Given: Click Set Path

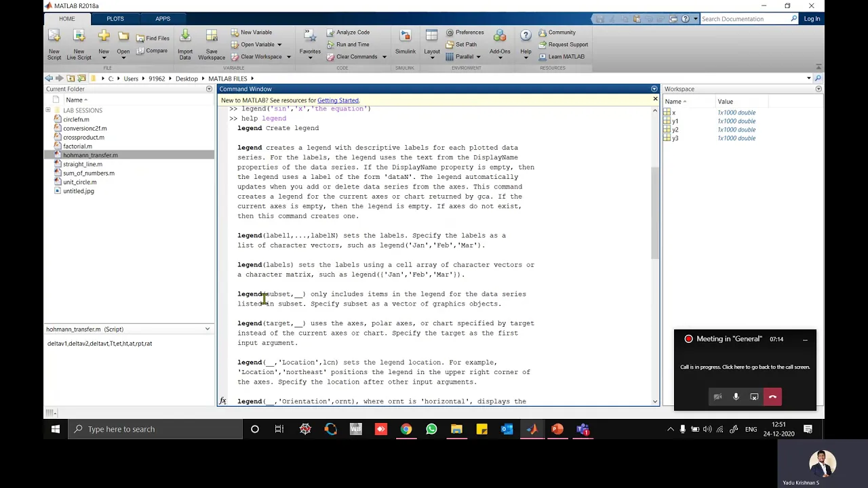Looking at the screenshot, I should [x=461, y=44].
